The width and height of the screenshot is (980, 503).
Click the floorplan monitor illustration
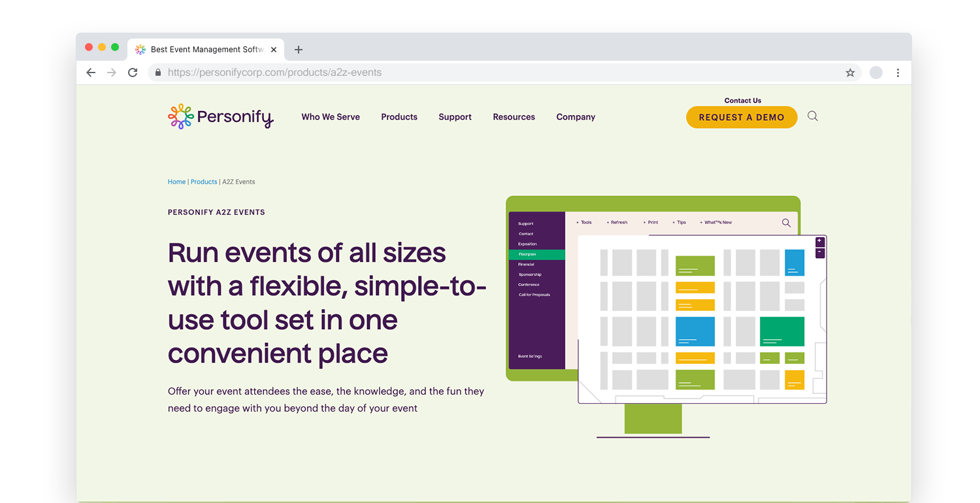tap(666, 317)
